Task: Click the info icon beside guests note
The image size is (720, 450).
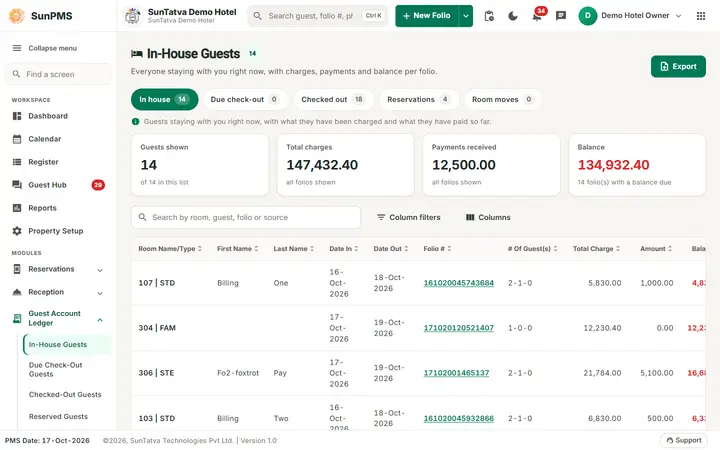Action: click(135, 121)
